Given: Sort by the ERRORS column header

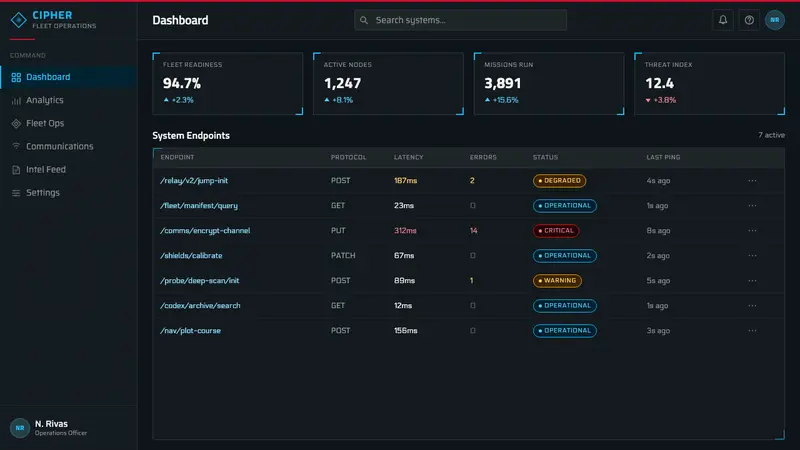Looking at the screenshot, I should pyautogui.click(x=483, y=157).
